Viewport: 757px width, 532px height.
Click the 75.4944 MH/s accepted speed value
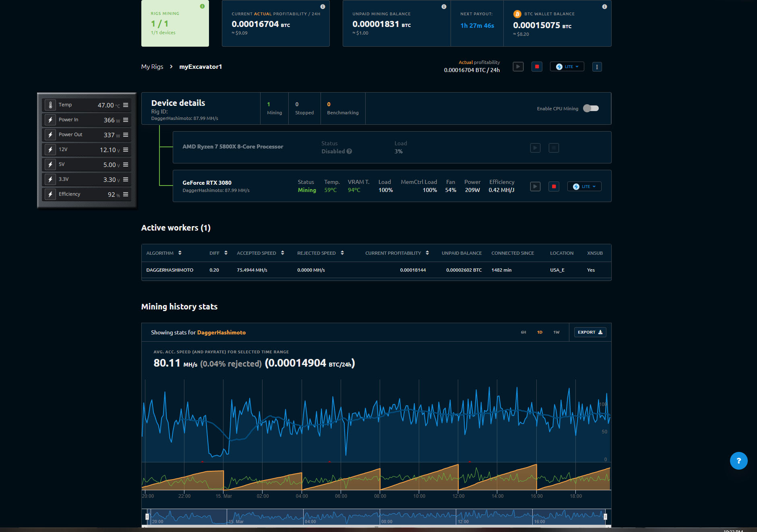click(252, 270)
